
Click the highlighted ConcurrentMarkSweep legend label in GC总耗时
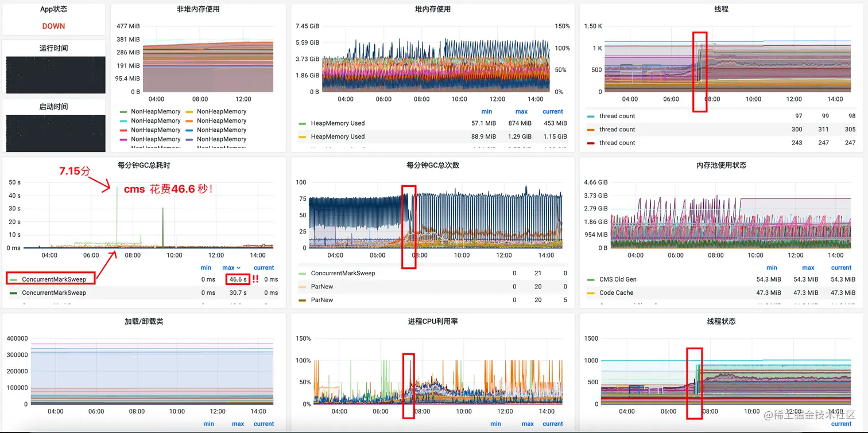pos(54,279)
